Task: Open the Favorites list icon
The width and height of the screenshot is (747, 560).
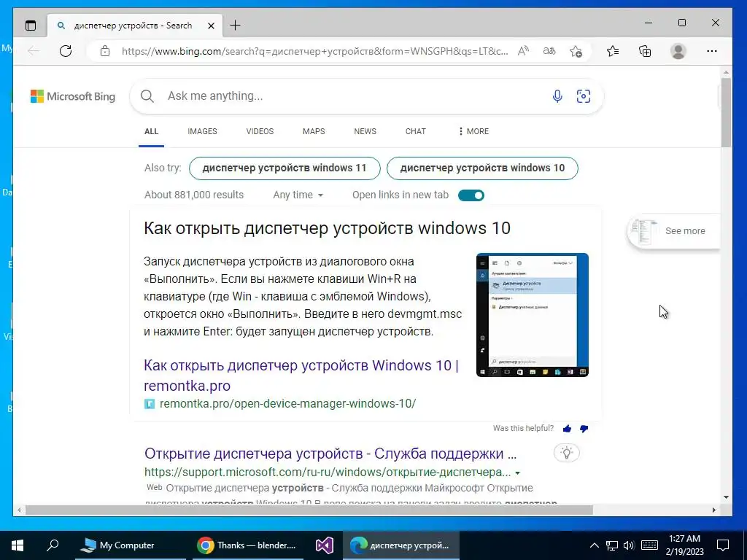Action: (613, 51)
